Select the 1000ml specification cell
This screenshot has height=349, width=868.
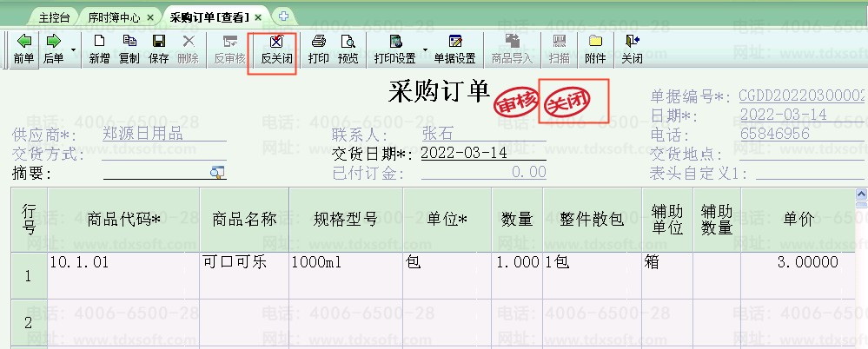click(x=346, y=276)
